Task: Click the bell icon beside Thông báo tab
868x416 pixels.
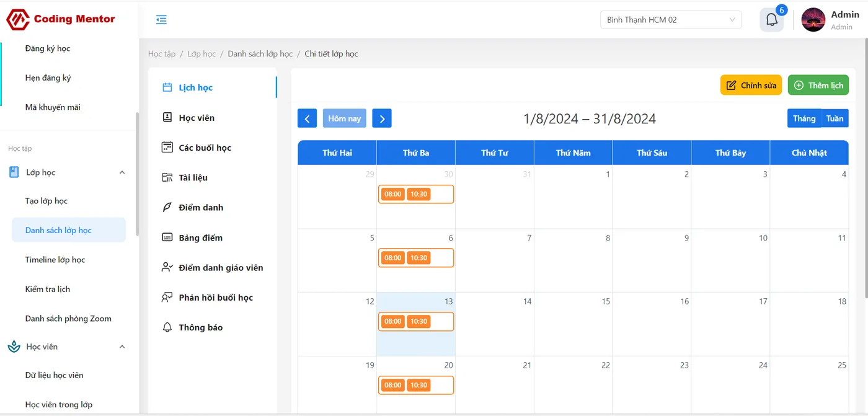Action: (167, 327)
